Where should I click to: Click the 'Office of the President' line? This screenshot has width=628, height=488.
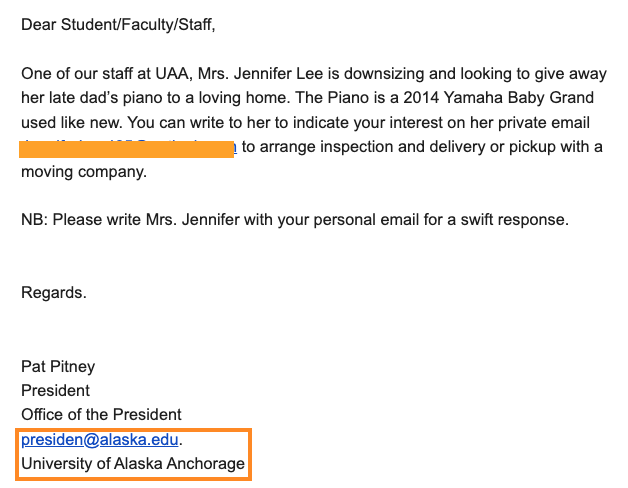(101, 415)
